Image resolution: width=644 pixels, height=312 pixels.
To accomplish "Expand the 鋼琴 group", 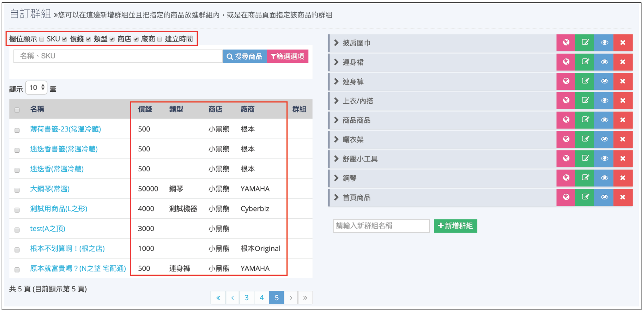I will (x=336, y=178).
